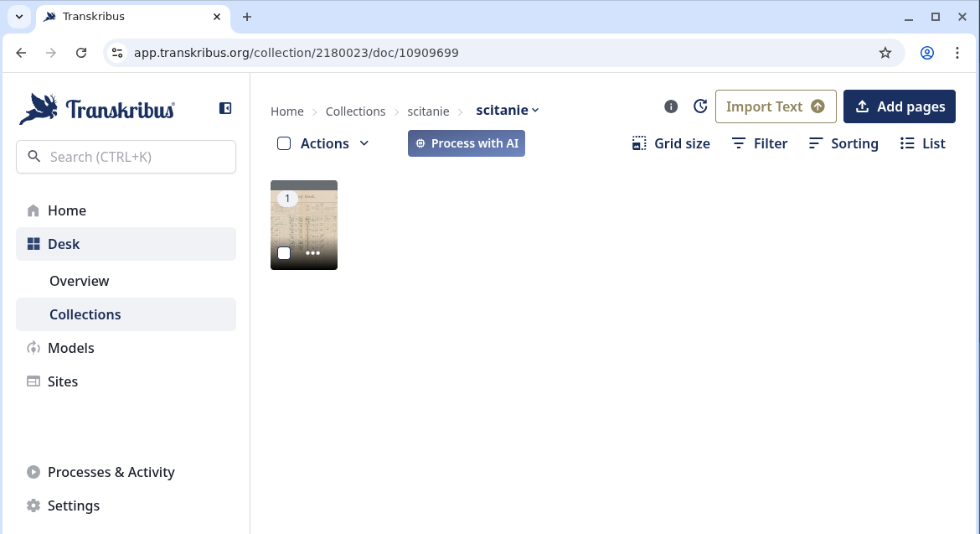This screenshot has height=534, width=980.
Task: Open the Sorting options
Action: (843, 143)
